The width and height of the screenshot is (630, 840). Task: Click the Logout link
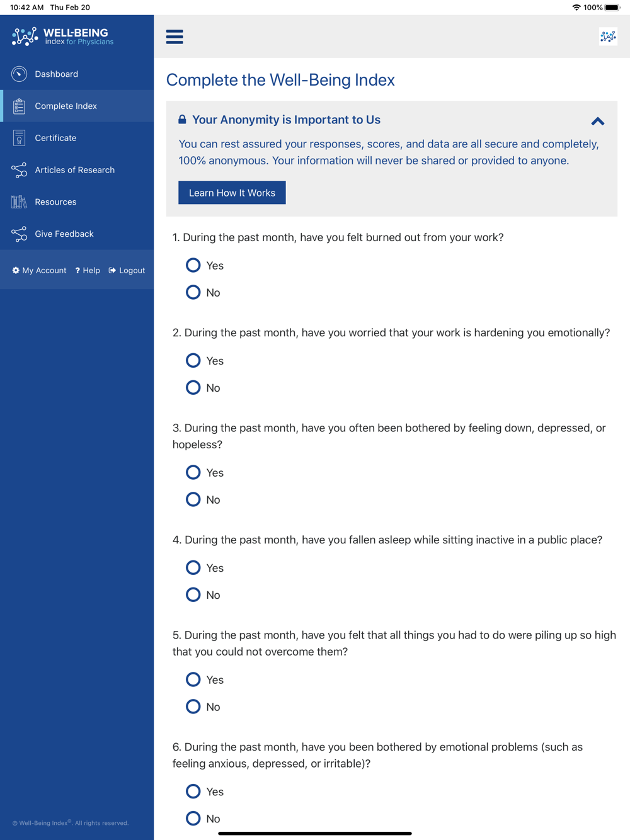[x=127, y=270]
